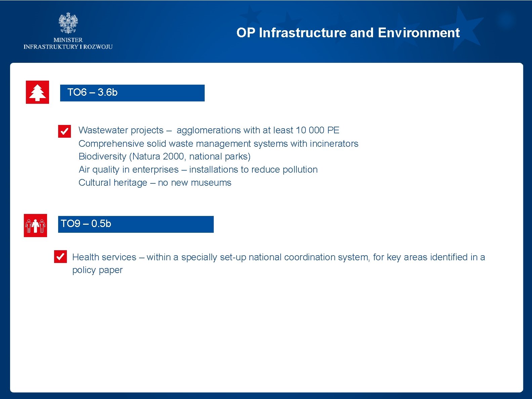532x399 pixels.
Task: Click the 'Health services – within a specially set-up' line
Action: [x=279, y=257]
